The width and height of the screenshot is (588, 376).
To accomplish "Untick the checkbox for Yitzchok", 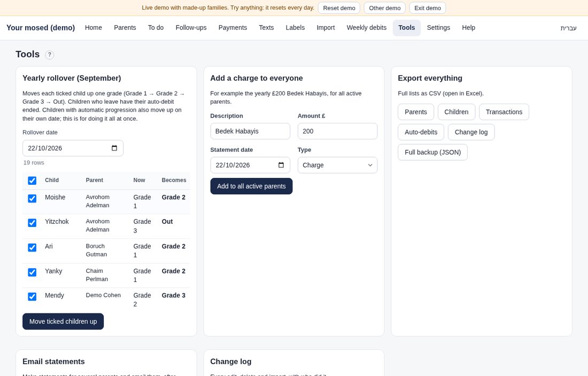I will tap(32, 223).
